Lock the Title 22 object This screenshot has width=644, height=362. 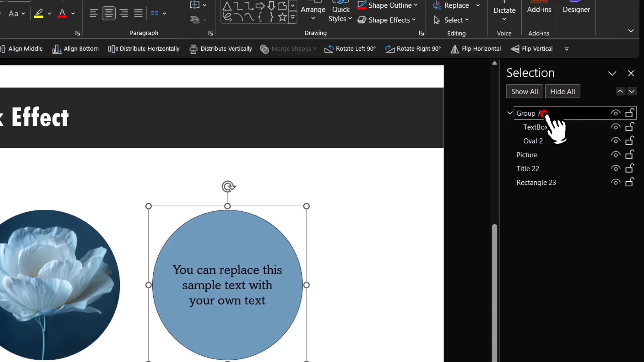pyautogui.click(x=630, y=168)
